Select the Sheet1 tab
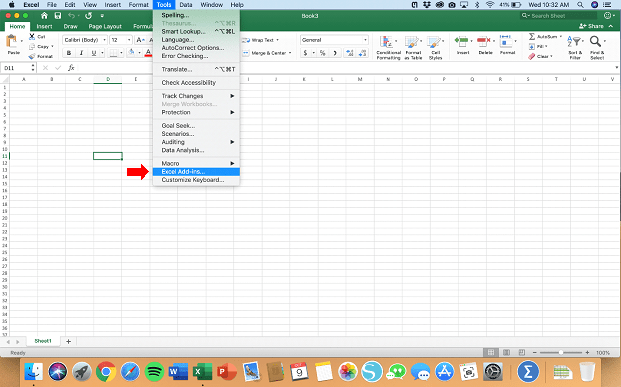 [43, 341]
